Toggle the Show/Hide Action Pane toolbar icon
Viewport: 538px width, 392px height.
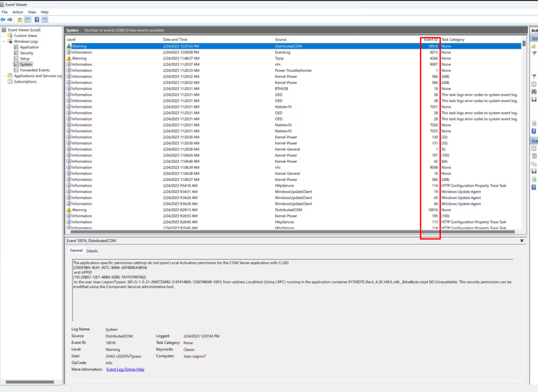[45, 19]
